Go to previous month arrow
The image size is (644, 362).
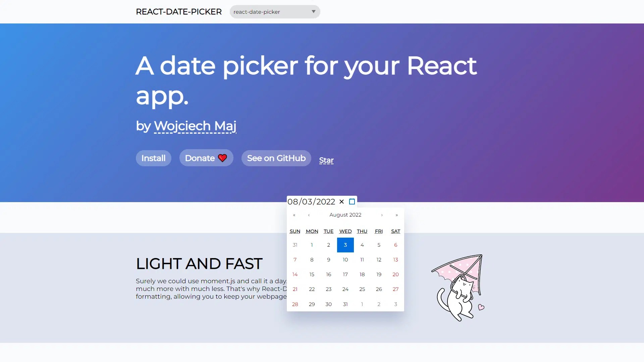[309, 215]
